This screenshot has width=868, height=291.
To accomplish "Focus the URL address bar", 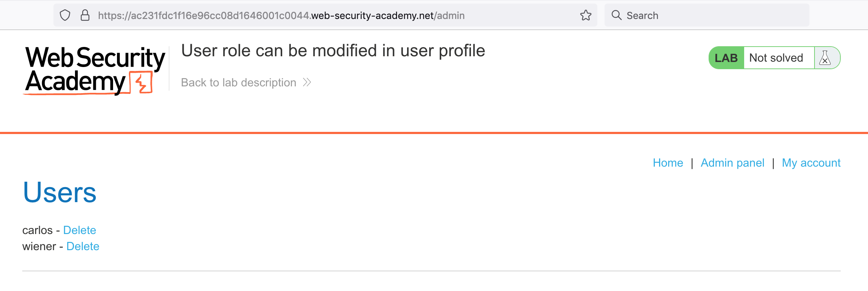I will pyautogui.click(x=323, y=15).
